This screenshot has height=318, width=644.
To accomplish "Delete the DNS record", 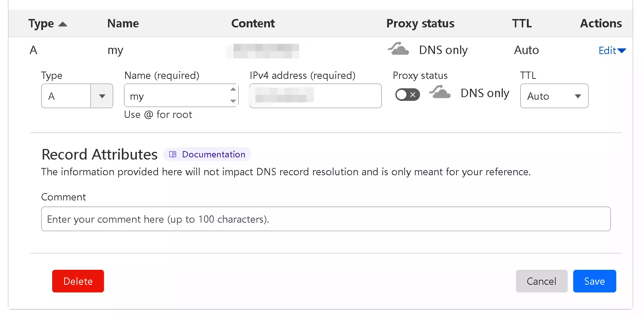I will [78, 281].
